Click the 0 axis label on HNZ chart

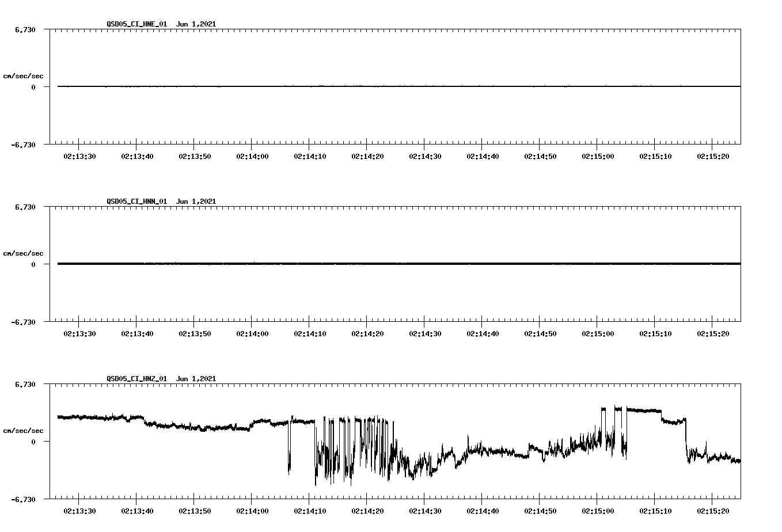[33, 442]
